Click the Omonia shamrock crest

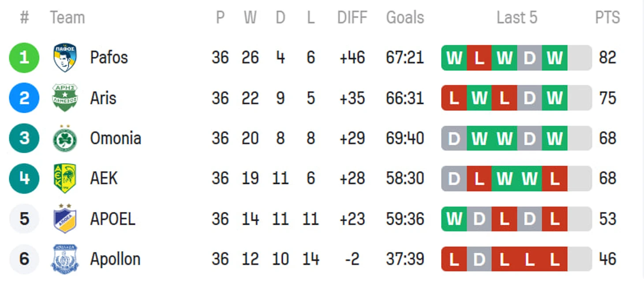(x=65, y=138)
